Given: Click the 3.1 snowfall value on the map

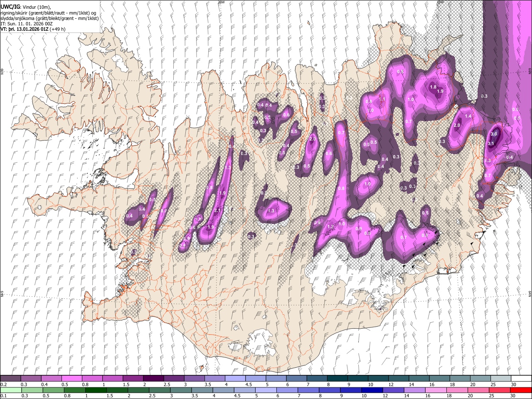Looking at the screenshot, I should pos(491,144).
